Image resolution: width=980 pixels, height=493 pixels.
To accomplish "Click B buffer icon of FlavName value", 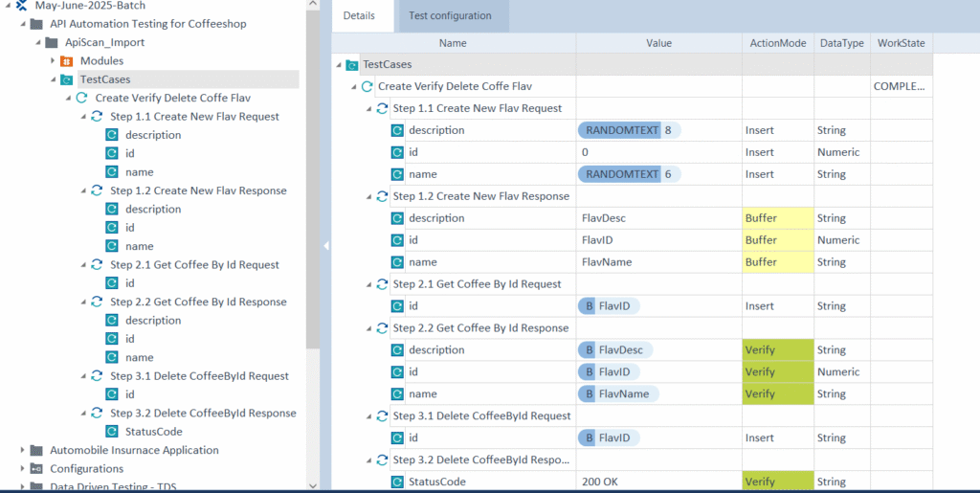I will click(589, 394).
